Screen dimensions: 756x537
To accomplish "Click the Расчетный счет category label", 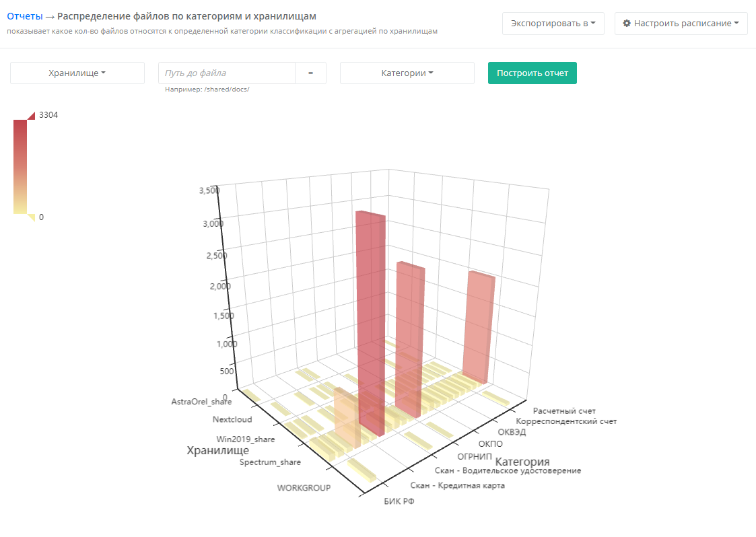I will coord(563,410).
